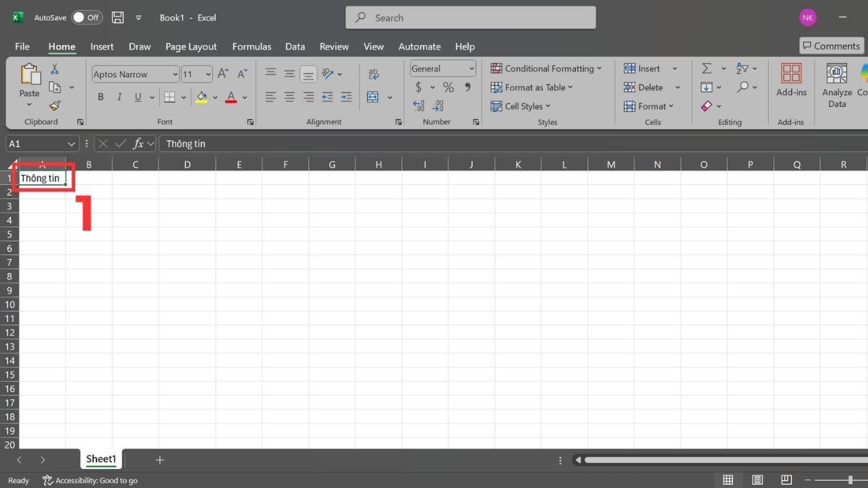Image resolution: width=868 pixels, height=488 pixels.
Task: Click the Wrap Text icon
Action: (374, 73)
